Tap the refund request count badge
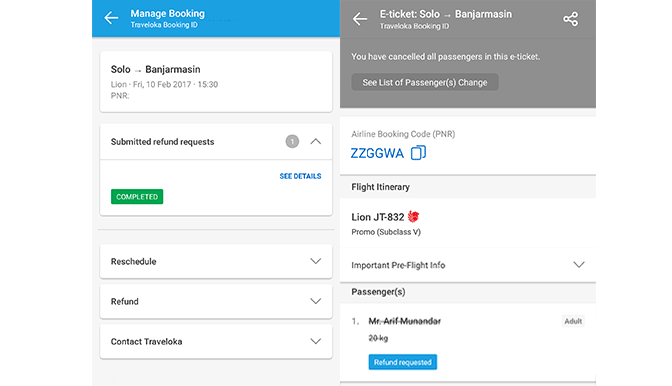Screen dimensions: 672x386 292,141
